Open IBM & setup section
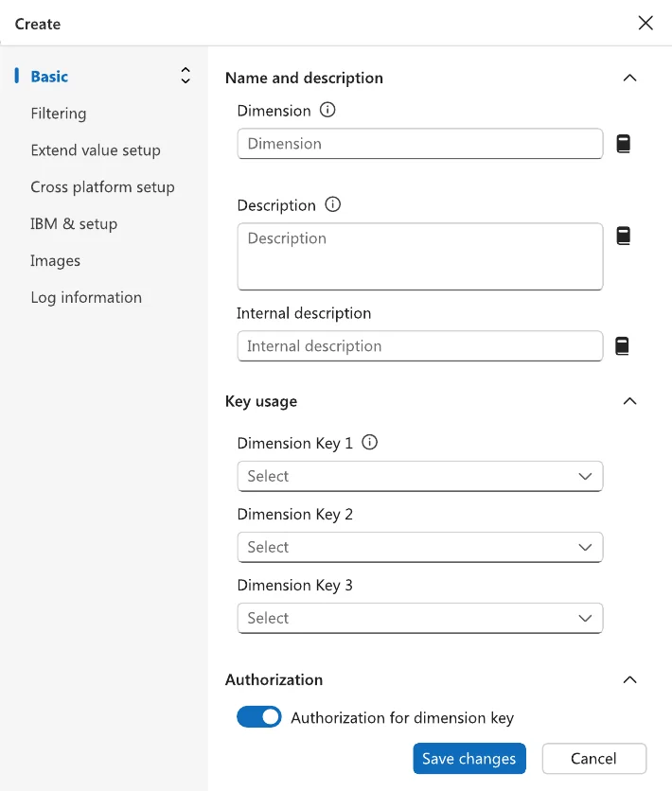Viewport: 672px width, 791px height. pos(74,224)
